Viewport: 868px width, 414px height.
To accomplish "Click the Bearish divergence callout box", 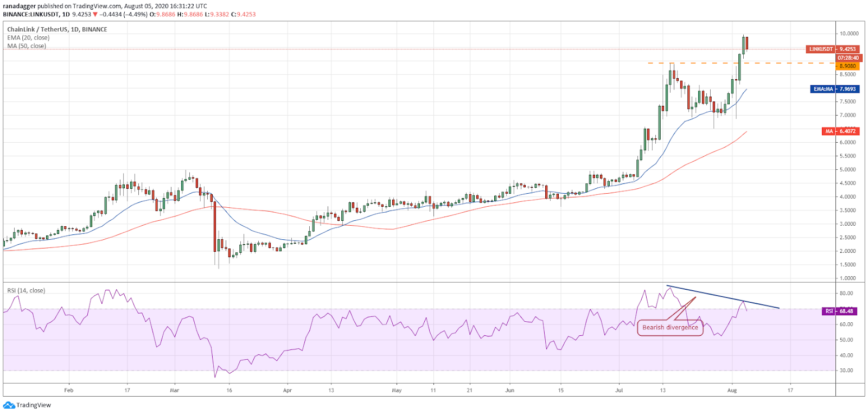I will pos(670,328).
